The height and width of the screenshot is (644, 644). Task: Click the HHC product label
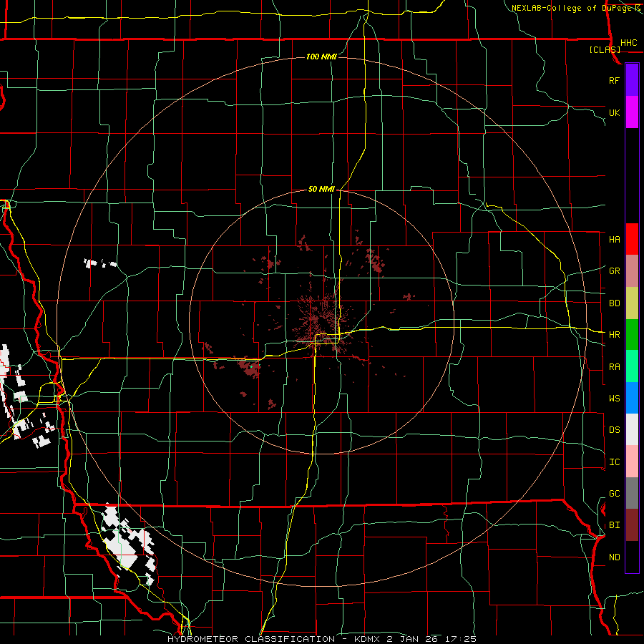(x=629, y=43)
